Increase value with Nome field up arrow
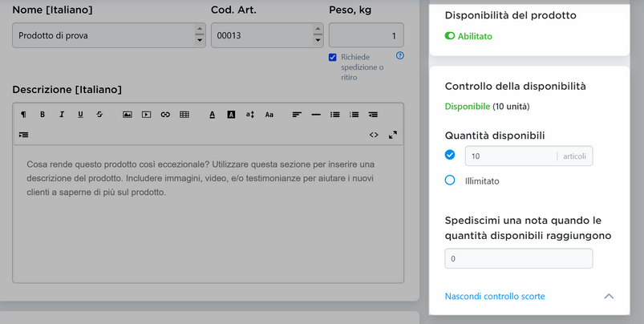The height and width of the screenshot is (324, 644). click(x=200, y=29)
